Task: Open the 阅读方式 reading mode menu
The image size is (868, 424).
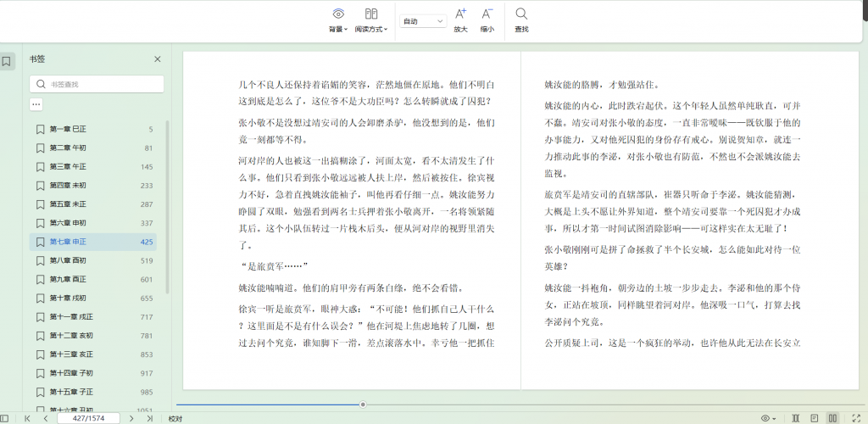Action: point(371,20)
